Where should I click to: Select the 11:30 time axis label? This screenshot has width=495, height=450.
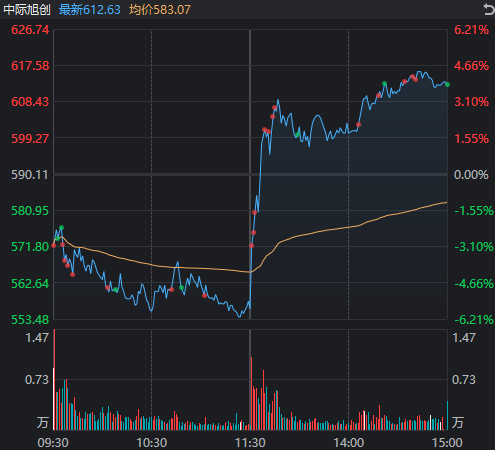250,443
